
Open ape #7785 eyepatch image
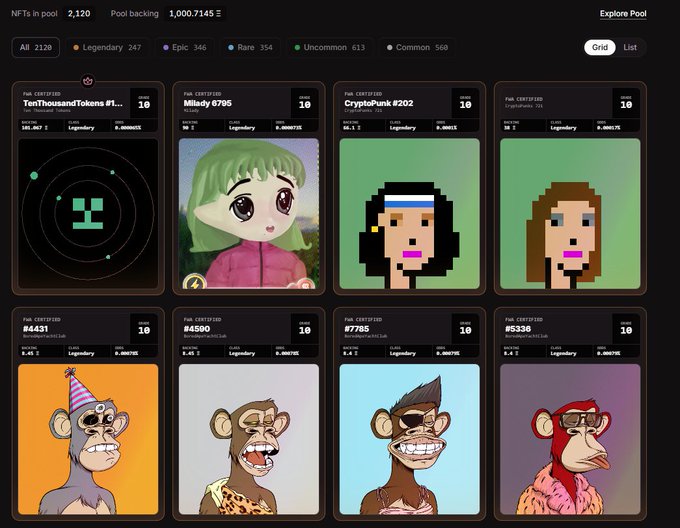(x=409, y=439)
